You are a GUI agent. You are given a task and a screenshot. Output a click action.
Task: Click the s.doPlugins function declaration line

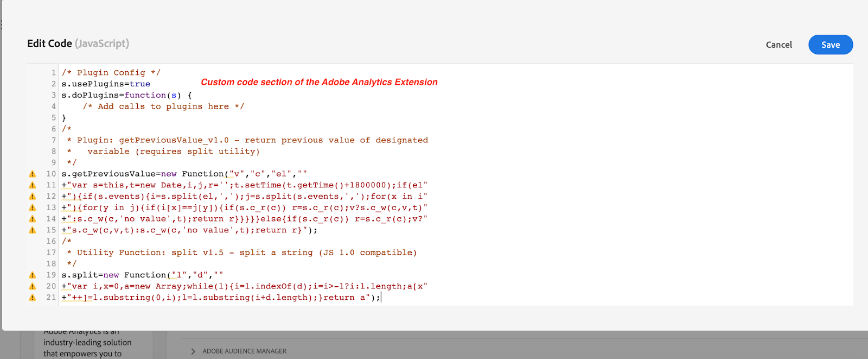pyautogui.click(x=126, y=95)
